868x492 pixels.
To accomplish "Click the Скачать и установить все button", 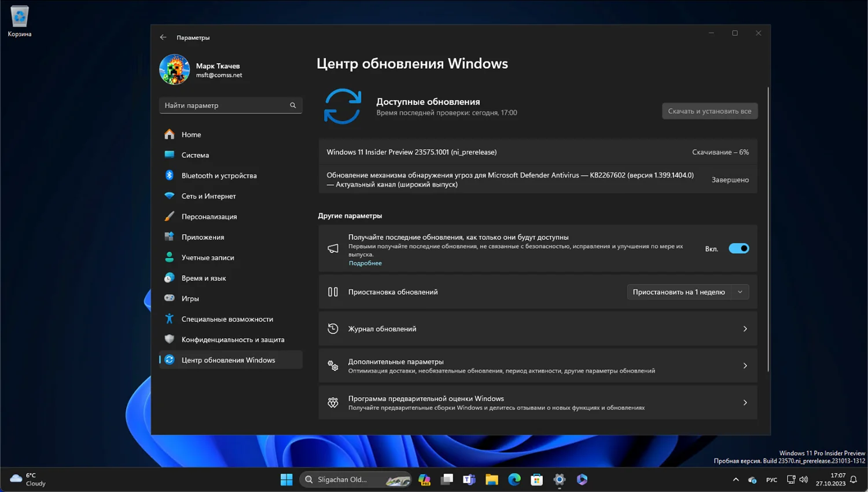I will [710, 111].
